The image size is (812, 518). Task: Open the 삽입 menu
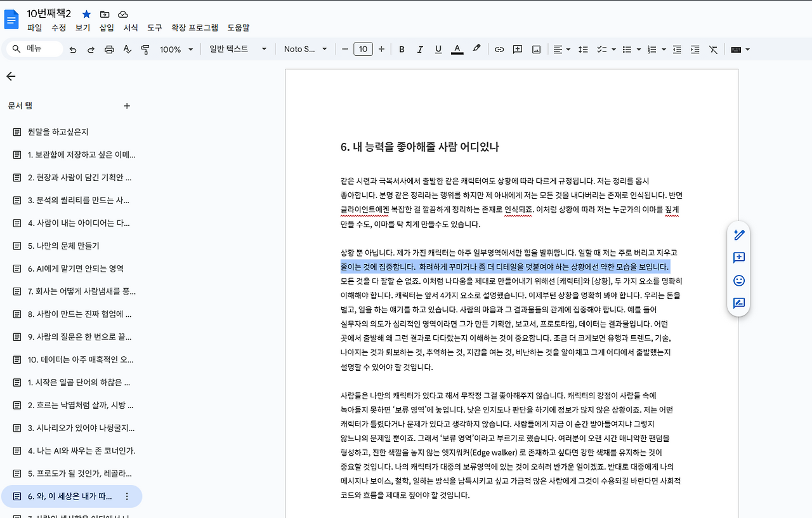[107, 28]
